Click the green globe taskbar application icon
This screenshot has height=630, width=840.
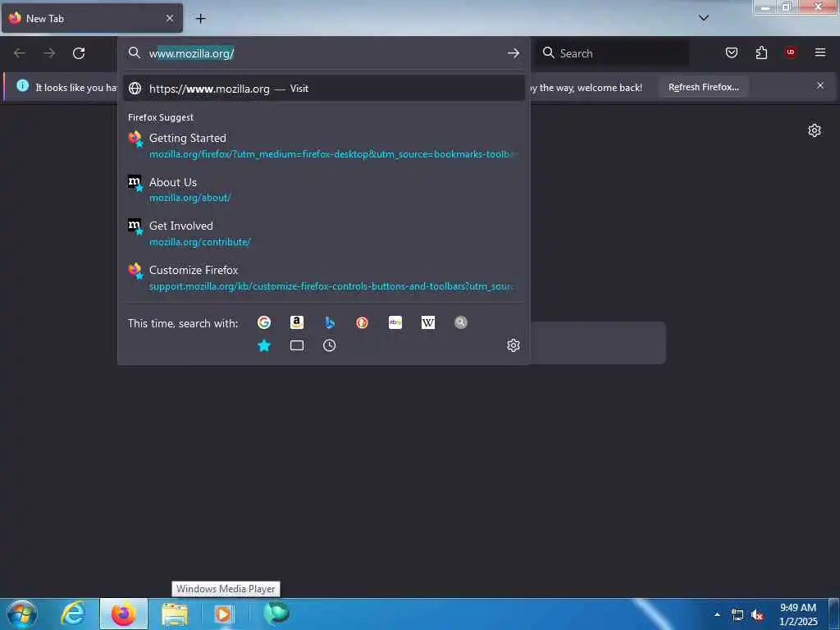276,614
